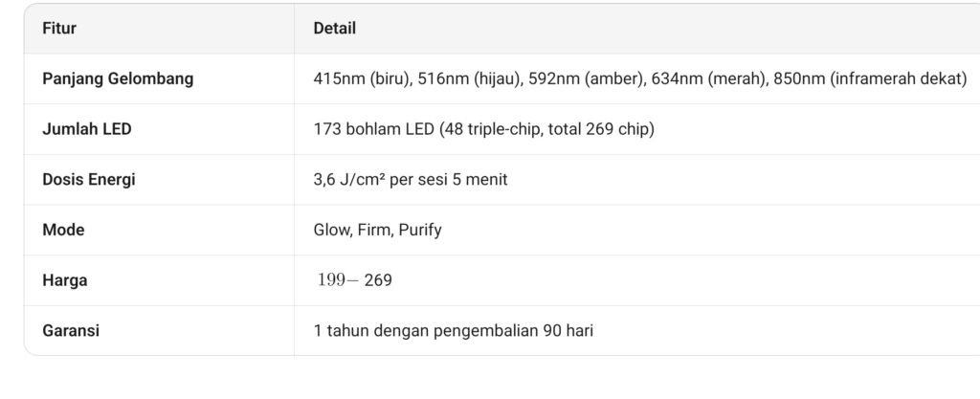Click the word "Purify" in Mode row
This screenshot has width=980, height=399.
pos(420,230)
